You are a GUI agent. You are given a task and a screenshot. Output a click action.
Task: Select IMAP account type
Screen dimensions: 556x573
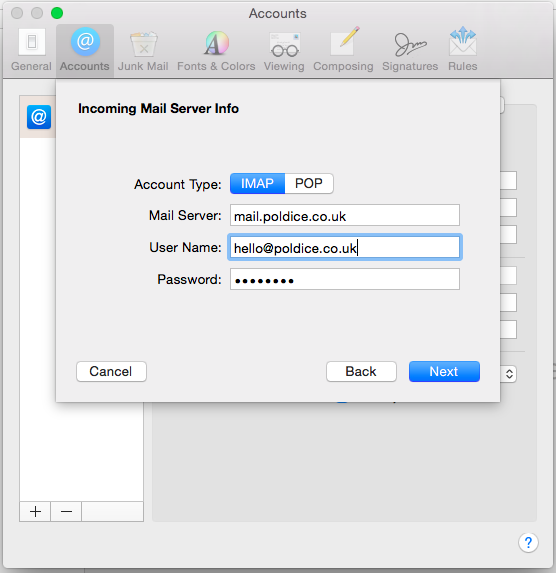click(x=257, y=183)
